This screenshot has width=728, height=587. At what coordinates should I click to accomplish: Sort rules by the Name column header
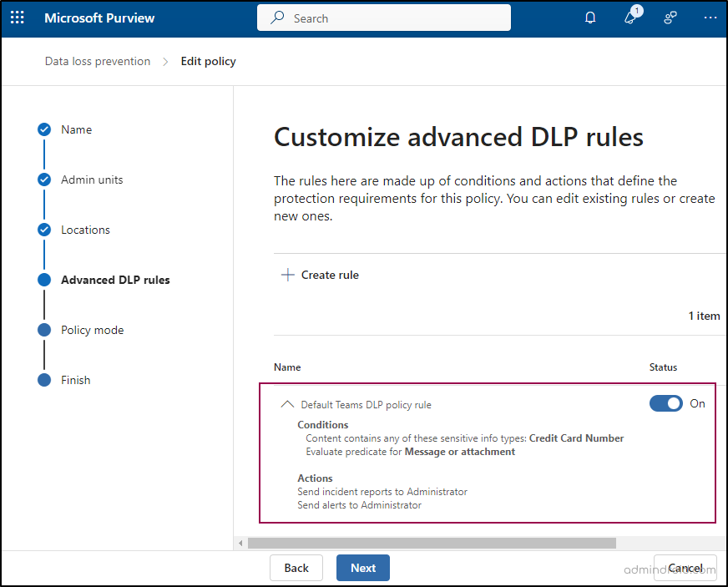pyautogui.click(x=287, y=367)
